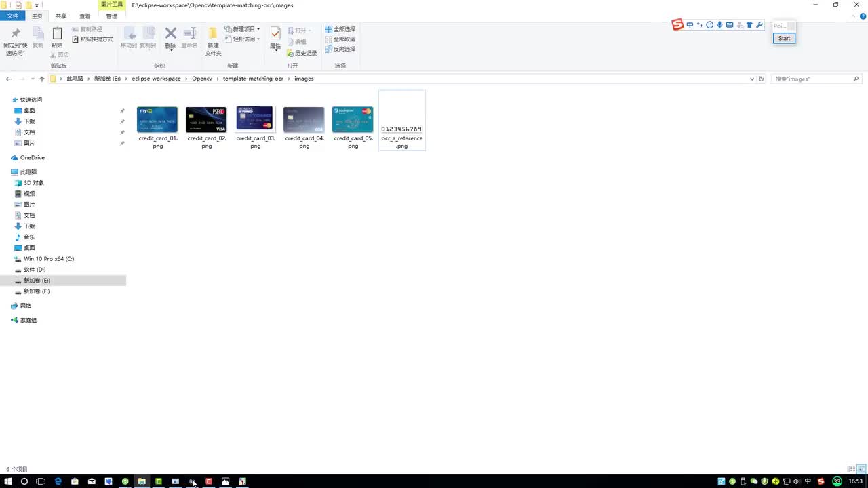The image size is (868, 488).
Task: Open Win 10 Pro x64 (C:) drive
Action: (44, 259)
